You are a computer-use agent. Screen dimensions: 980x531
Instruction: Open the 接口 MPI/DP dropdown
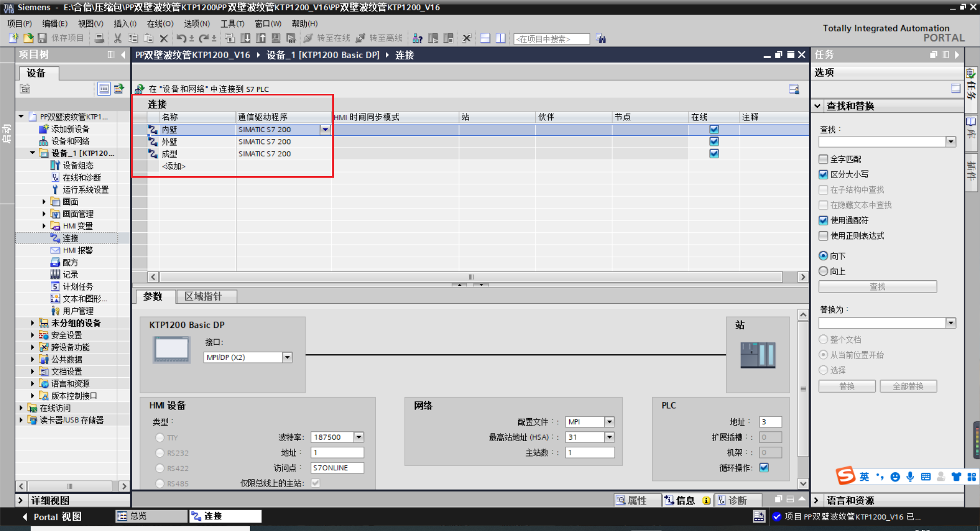coord(287,357)
